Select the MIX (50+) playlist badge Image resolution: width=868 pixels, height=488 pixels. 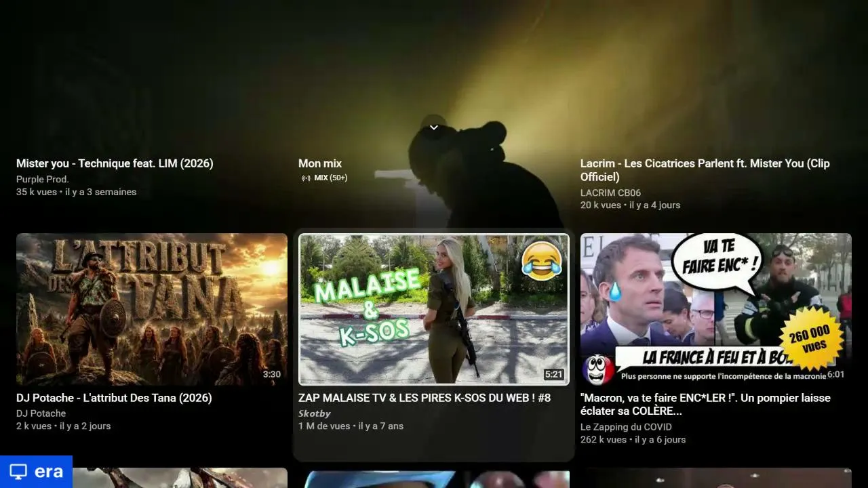(324, 178)
